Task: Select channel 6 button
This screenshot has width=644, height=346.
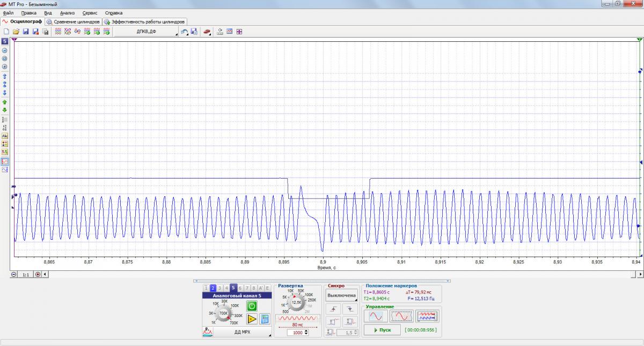Action: coord(240,288)
